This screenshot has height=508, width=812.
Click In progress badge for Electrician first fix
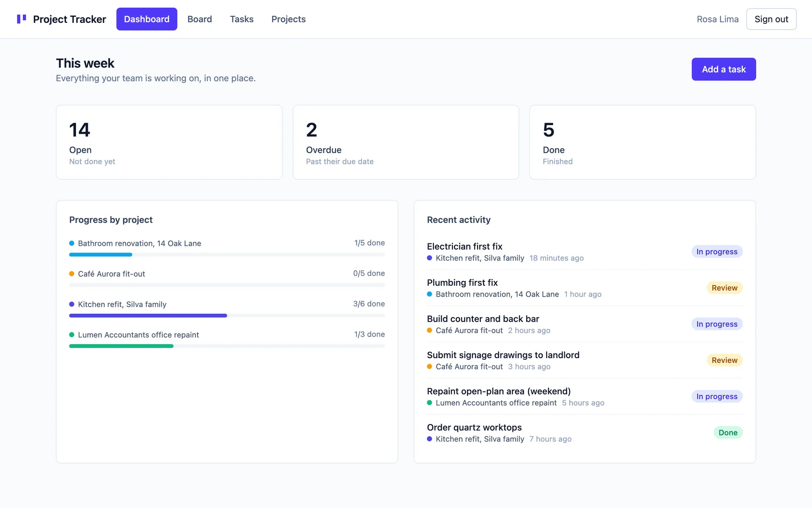(x=717, y=251)
